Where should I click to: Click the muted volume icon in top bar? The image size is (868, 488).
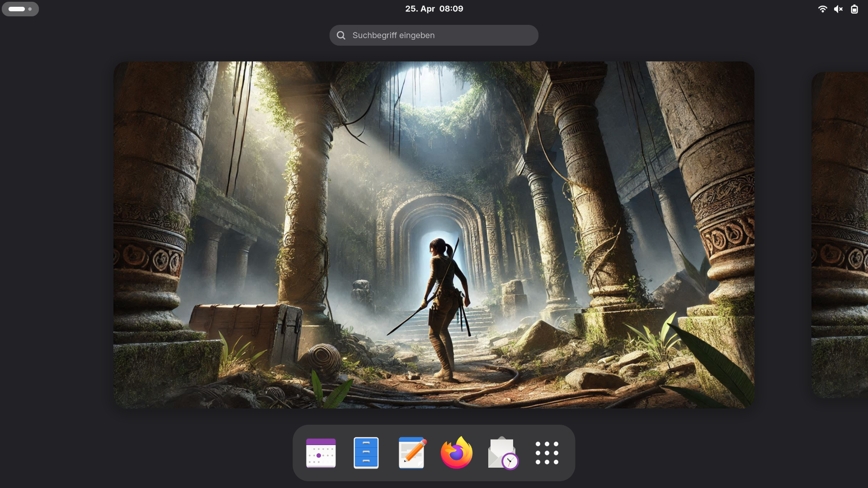tap(838, 9)
